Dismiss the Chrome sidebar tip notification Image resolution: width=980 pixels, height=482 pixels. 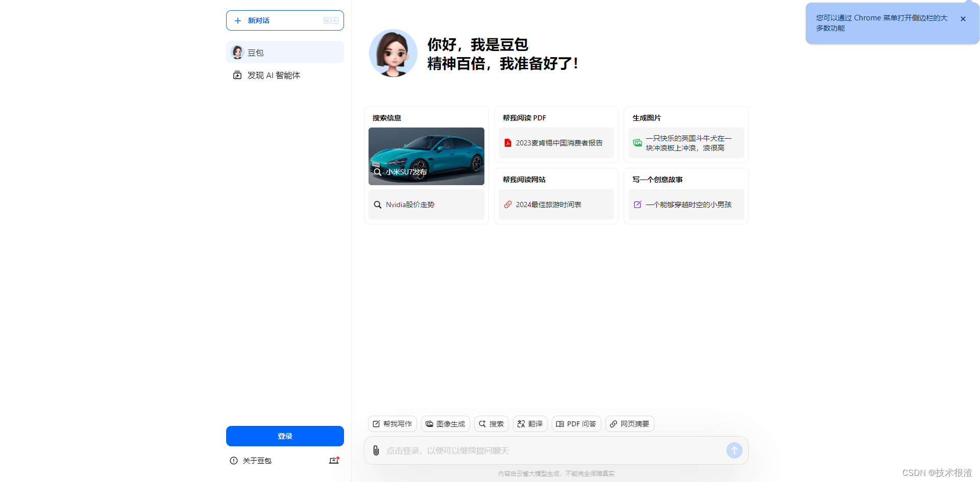pyautogui.click(x=963, y=19)
